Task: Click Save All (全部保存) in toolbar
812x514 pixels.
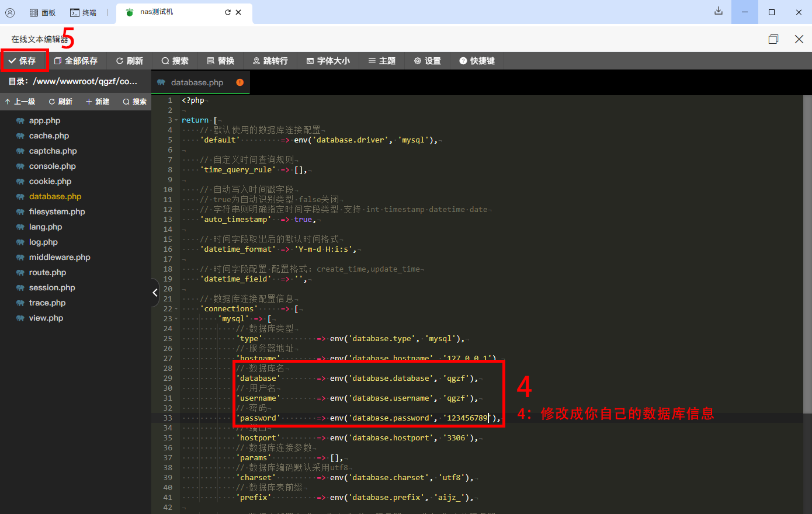Action: coord(75,61)
